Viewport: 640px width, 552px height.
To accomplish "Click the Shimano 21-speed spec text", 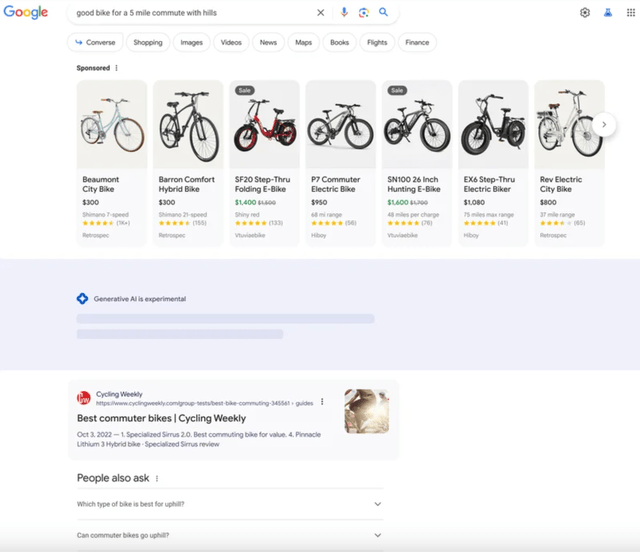I will click(x=183, y=215).
